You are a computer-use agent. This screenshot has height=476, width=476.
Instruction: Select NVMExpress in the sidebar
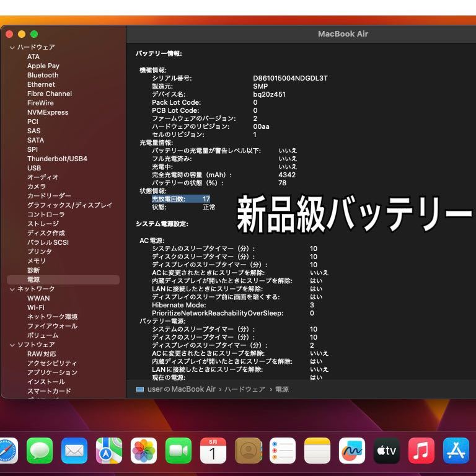48,112
